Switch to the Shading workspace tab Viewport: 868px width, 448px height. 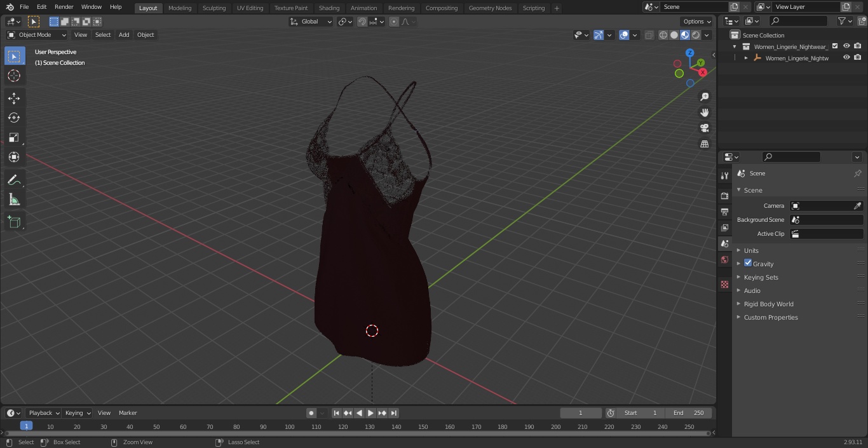click(329, 8)
